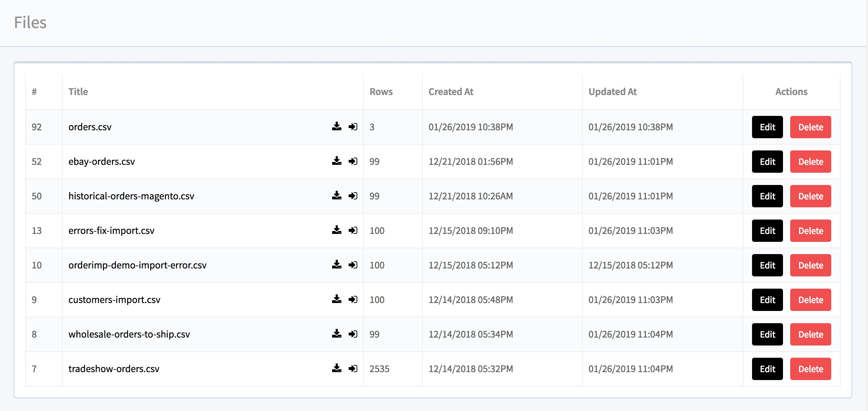Click the Rows column header
868x411 pixels.
(381, 92)
